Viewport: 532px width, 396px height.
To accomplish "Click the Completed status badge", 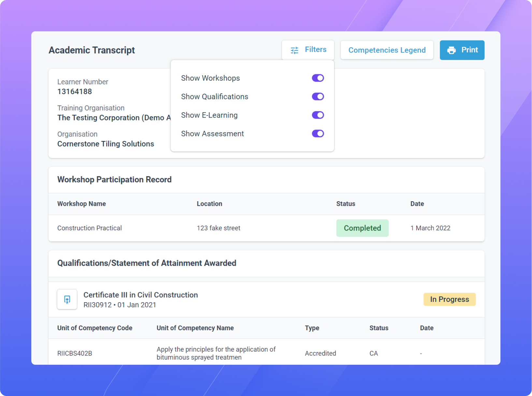I will pyautogui.click(x=362, y=228).
